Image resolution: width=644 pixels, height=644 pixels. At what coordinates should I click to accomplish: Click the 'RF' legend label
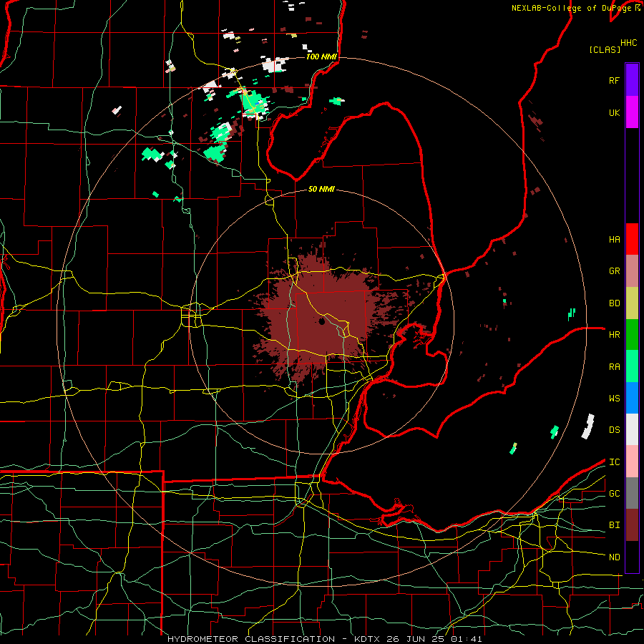click(x=614, y=81)
